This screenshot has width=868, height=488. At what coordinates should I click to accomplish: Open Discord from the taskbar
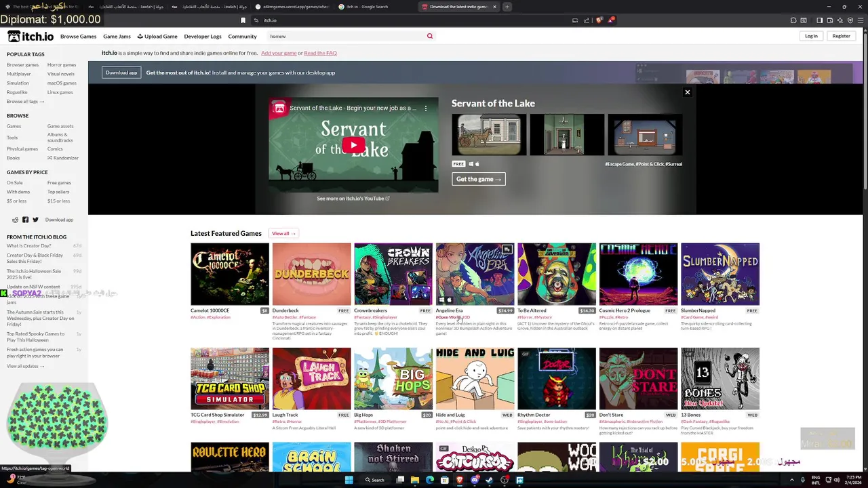pyautogui.click(x=474, y=480)
